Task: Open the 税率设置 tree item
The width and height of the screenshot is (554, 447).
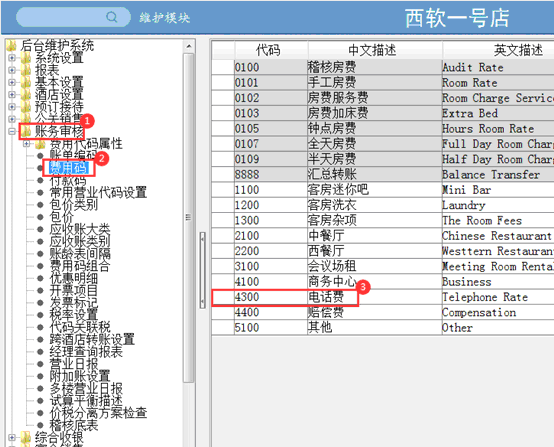Action: (x=73, y=314)
